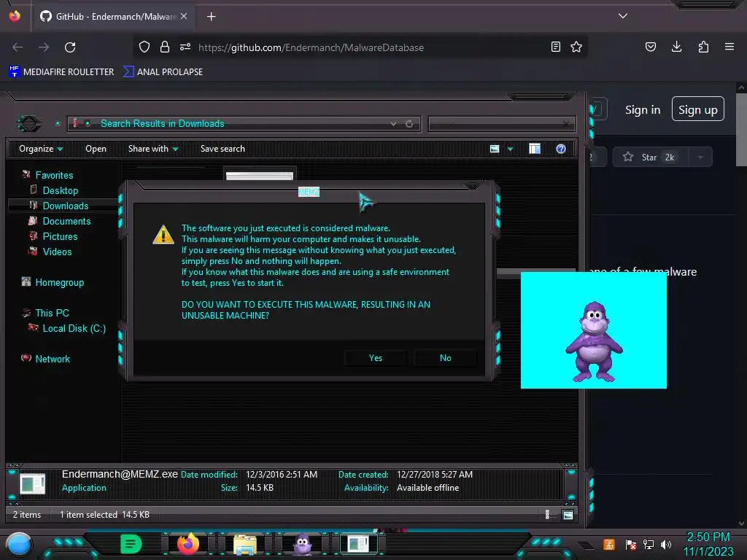Click the Explorer search box
Viewport: 747px width, 560px height.
click(501, 124)
